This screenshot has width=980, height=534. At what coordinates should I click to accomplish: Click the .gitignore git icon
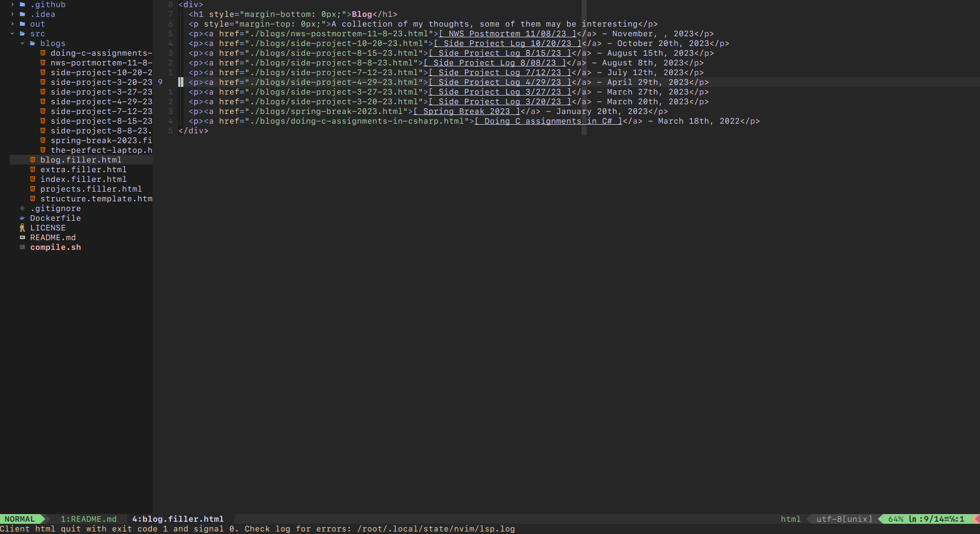22,208
